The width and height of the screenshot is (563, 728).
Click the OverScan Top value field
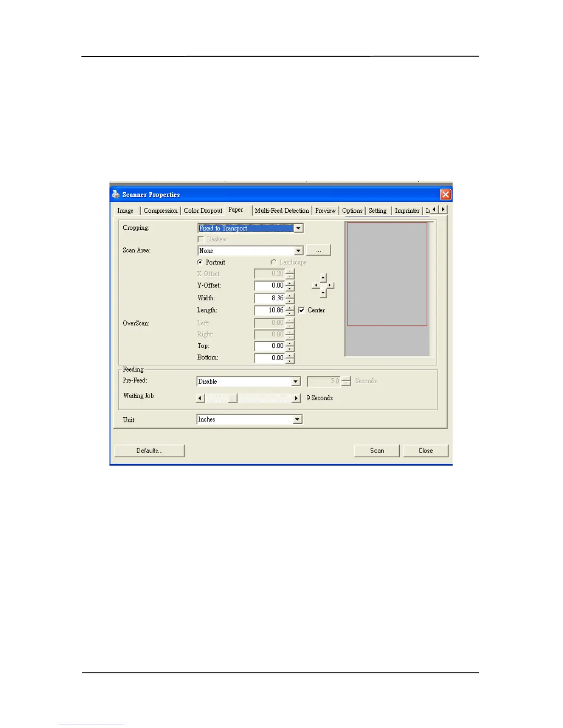coord(270,346)
